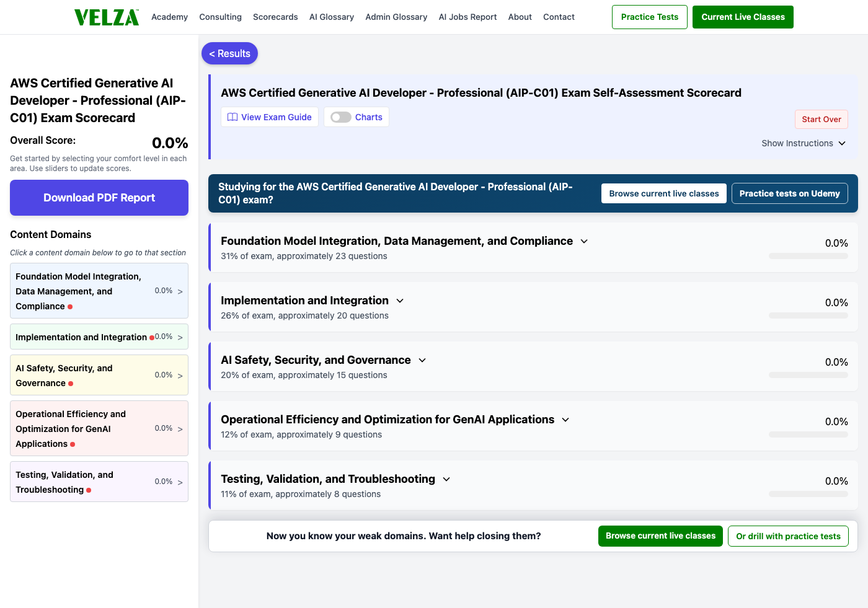Click the Operational Efficiency progress bar
Image resolution: width=868 pixels, height=608 pixels.
pos(808,434)
